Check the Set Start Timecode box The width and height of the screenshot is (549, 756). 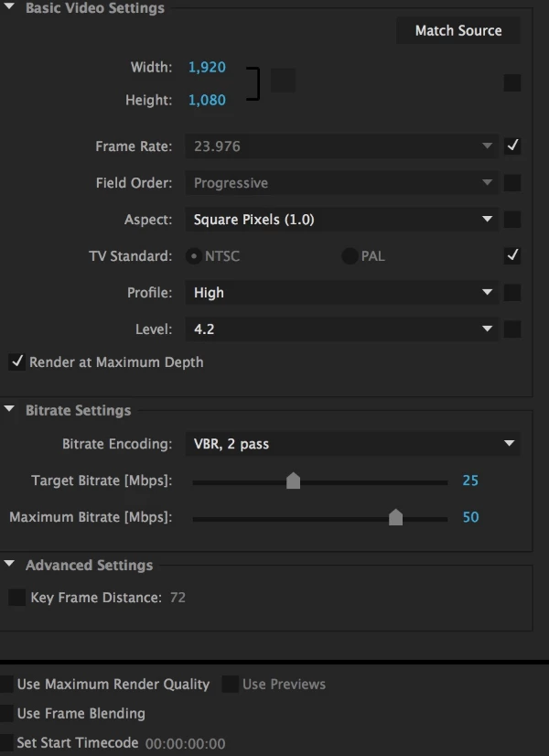(x=5, y=742)
